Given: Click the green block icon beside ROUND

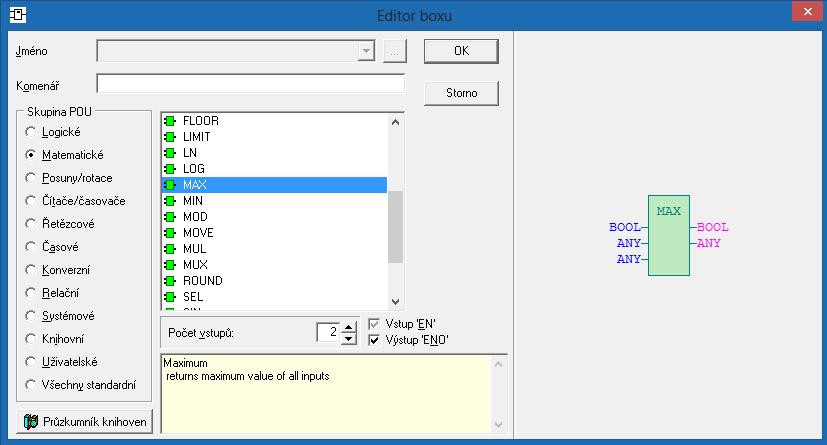Looking at the screenshot, I should pyautogui.click(x=170, y=281).
